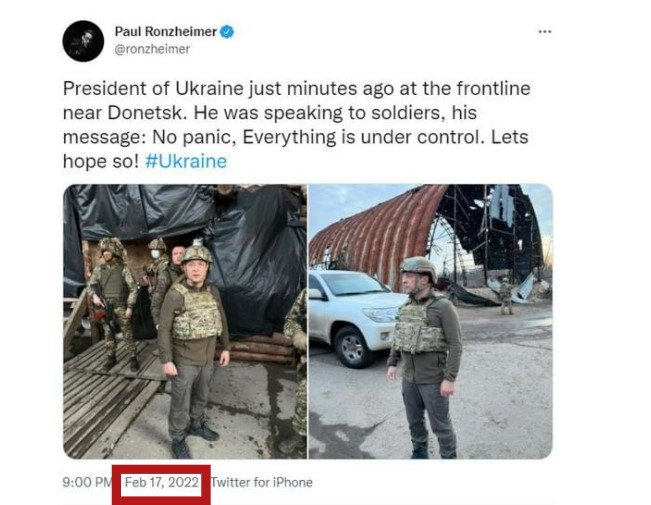Screen dimensions: 651x505
Task: Click the Feb 17, 2022 date
Action: click(x=161, y=482)
